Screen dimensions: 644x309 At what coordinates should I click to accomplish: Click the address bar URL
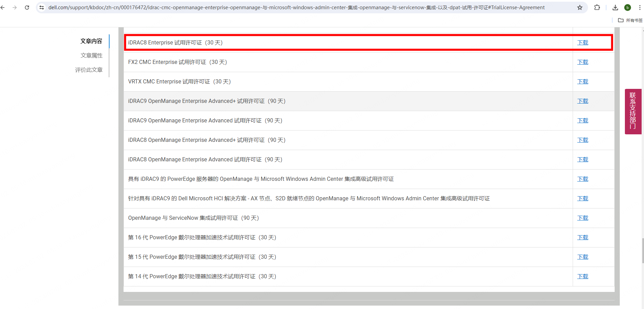tap(296, 7)
